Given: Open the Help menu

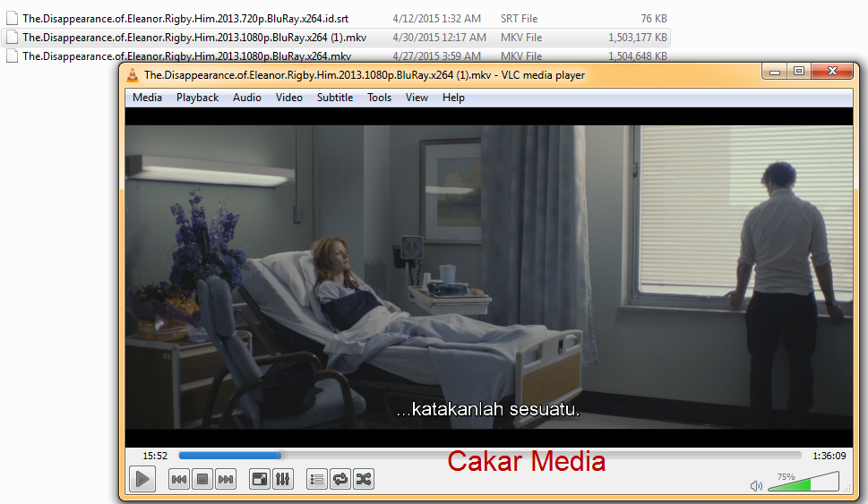Looking at the screenshot, I should pos(453,98).
